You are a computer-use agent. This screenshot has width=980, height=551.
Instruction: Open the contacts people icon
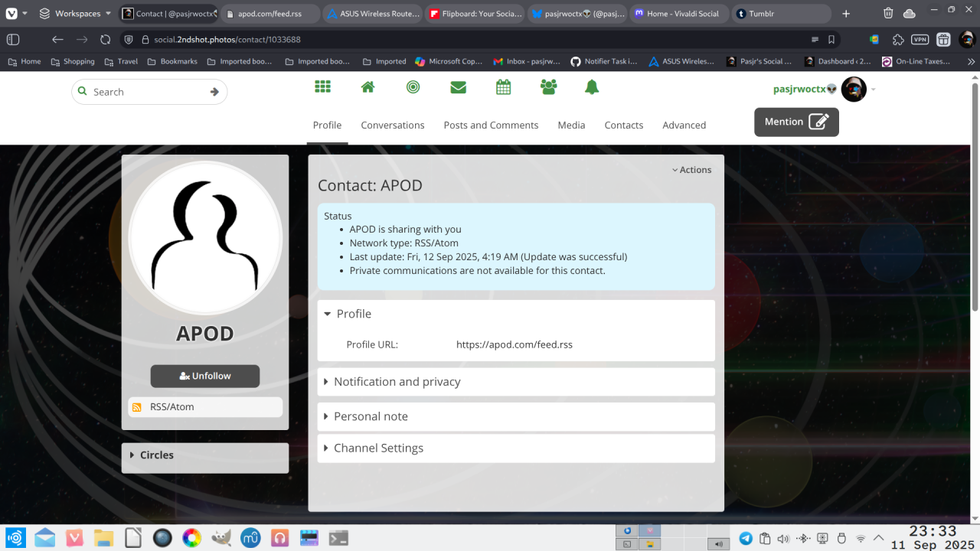(548, 87)
